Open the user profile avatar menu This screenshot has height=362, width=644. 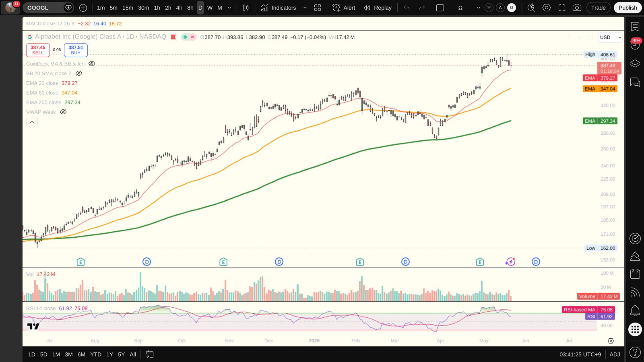click(10, 7)
